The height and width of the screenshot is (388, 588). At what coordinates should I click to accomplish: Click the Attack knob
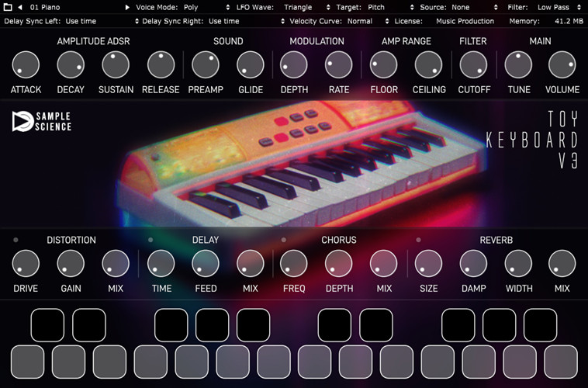pyautogui.click(x=26, y=65)
